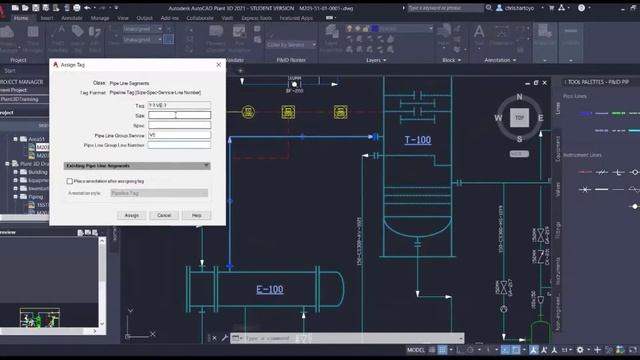Click the Assign button in dialog
Image resolution: width=640 pixels, height=360 pixels.
coord(131,215)
